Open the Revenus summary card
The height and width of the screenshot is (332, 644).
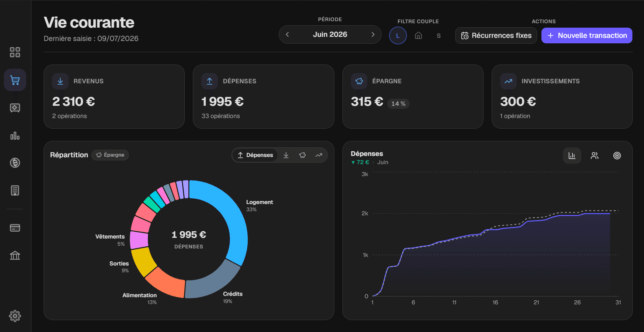pyautogui.click(x=114, y=97)
